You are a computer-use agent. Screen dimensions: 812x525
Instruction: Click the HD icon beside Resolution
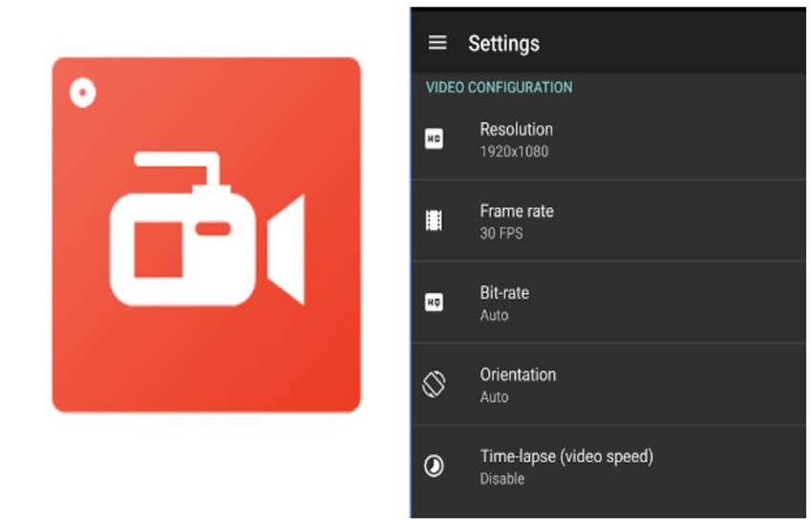pyautogui.click(x=434, y=139)
